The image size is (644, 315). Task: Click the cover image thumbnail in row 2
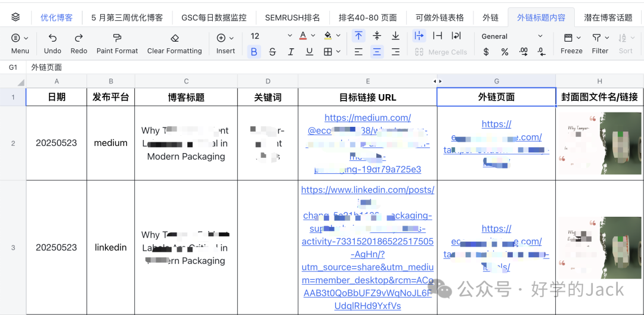pyautogui.click(x=600, y=143)
